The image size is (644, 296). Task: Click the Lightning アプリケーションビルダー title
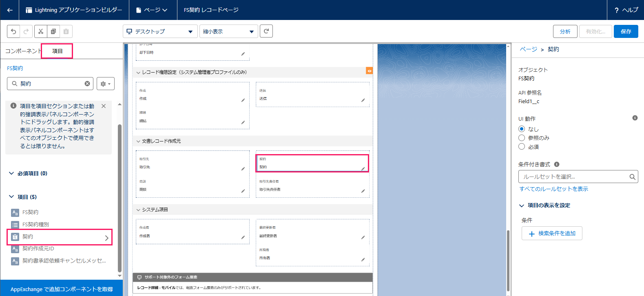coord(78,10)
